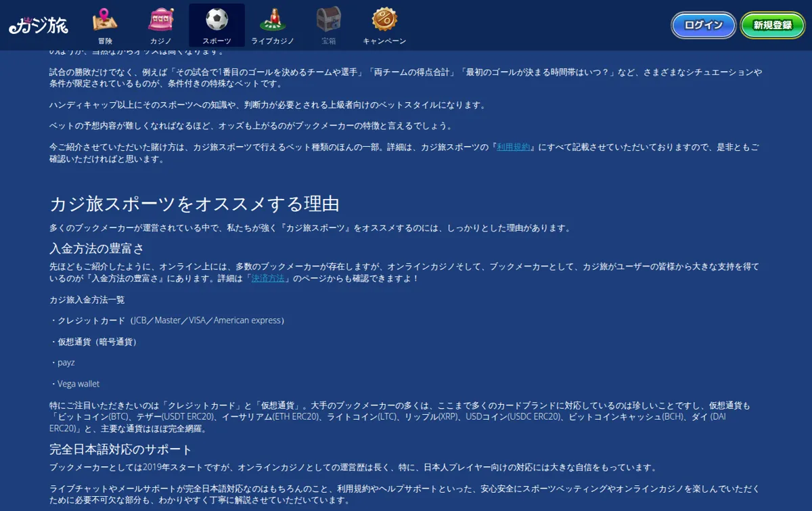Click the 仮想通貨（暗号通貨）list item
This screenshot has width=812, height=511.
tap(93, 342)
